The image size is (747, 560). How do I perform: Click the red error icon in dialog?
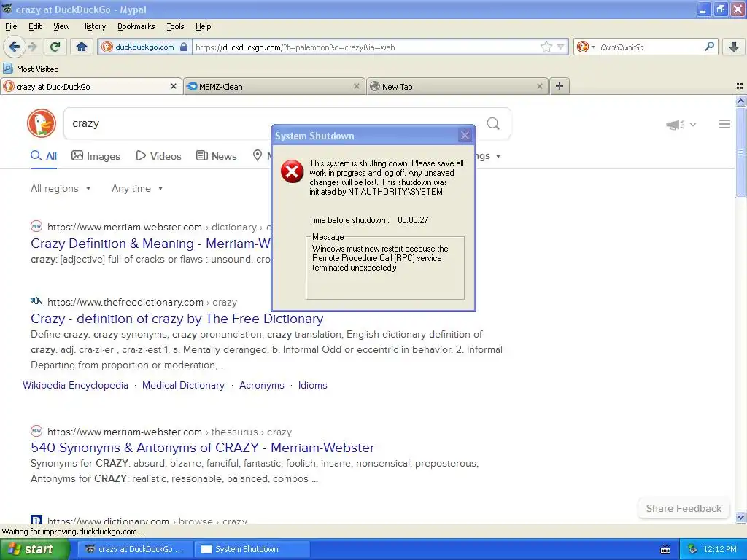(292, 171)
